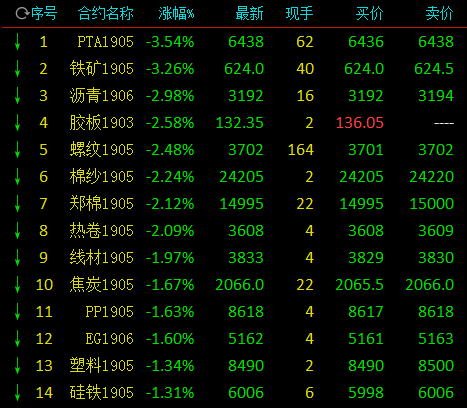Click the -3.26% change for 铁矿1905
This screenshot has width=467, height=408.
pos(170,69)
